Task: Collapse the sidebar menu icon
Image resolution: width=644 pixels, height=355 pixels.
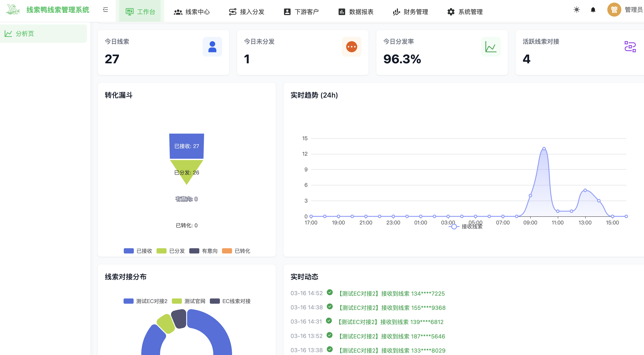Action: (x=105, y=10)
